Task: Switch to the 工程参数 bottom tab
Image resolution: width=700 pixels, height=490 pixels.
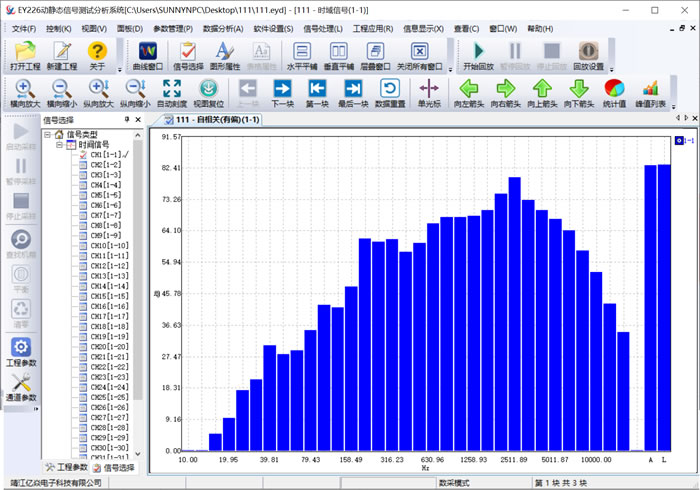Action: 66,467
